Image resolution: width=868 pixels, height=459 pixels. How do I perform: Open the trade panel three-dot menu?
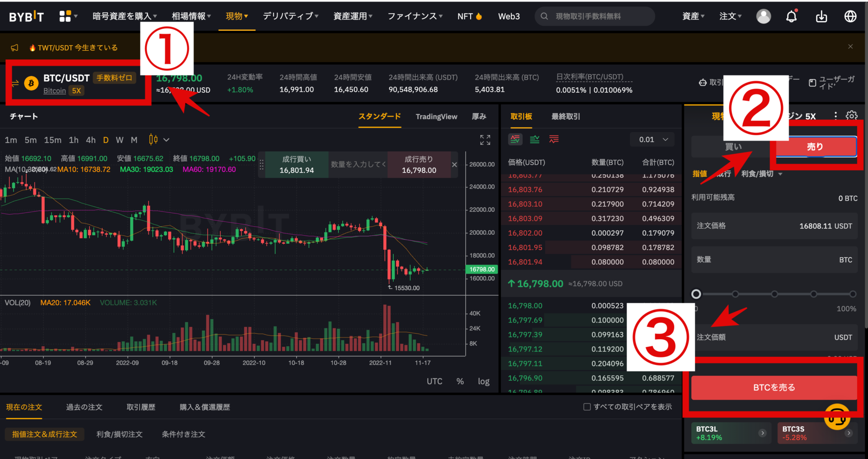tap(835, 116)
